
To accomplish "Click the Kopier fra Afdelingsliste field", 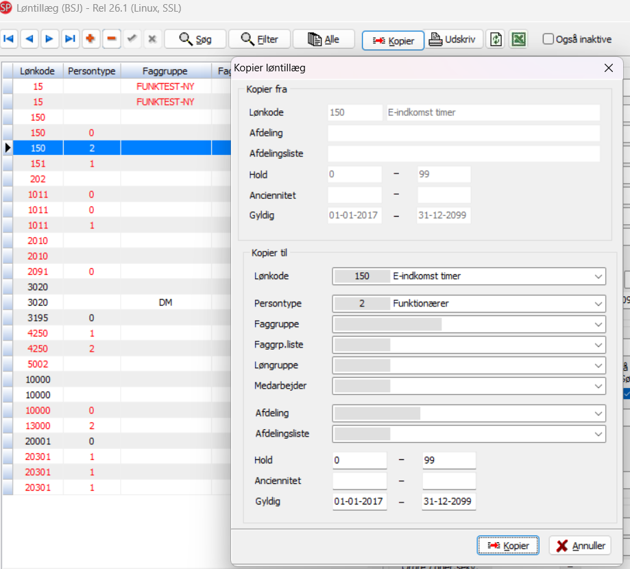I will (464, 154).
